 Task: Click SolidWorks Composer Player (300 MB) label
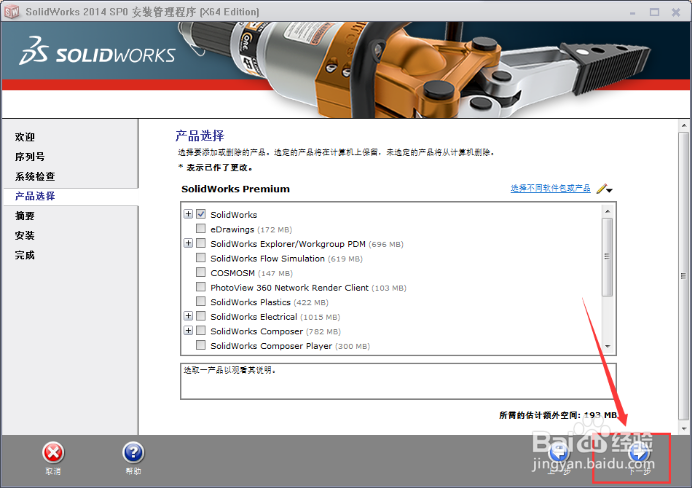coord(290,346)
